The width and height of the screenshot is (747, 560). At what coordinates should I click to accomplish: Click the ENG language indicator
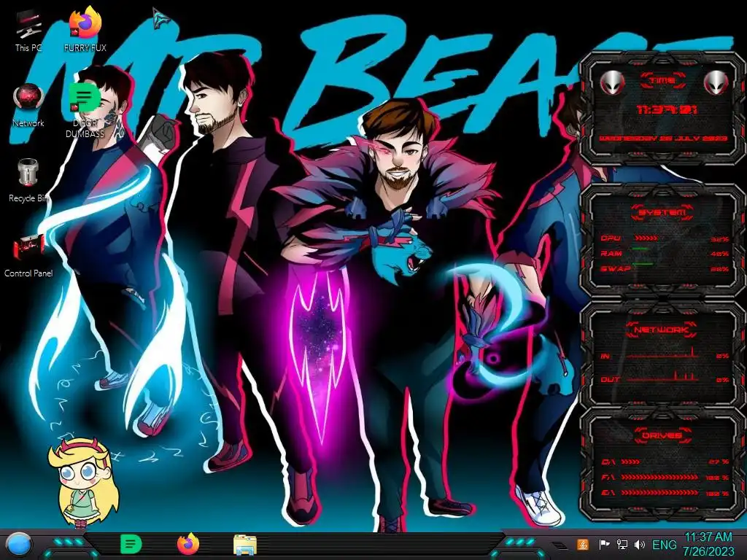(664, 544)
